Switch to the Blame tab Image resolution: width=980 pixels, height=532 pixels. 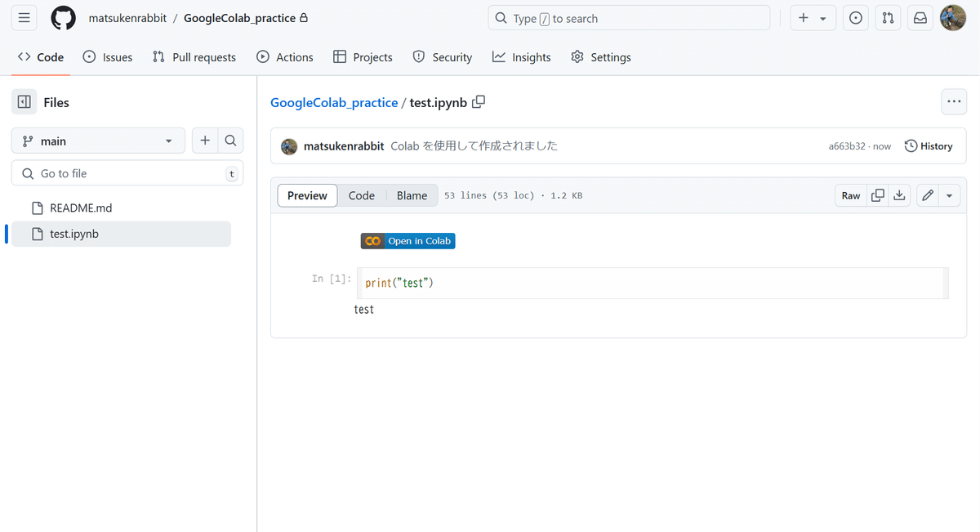point(412,195)
